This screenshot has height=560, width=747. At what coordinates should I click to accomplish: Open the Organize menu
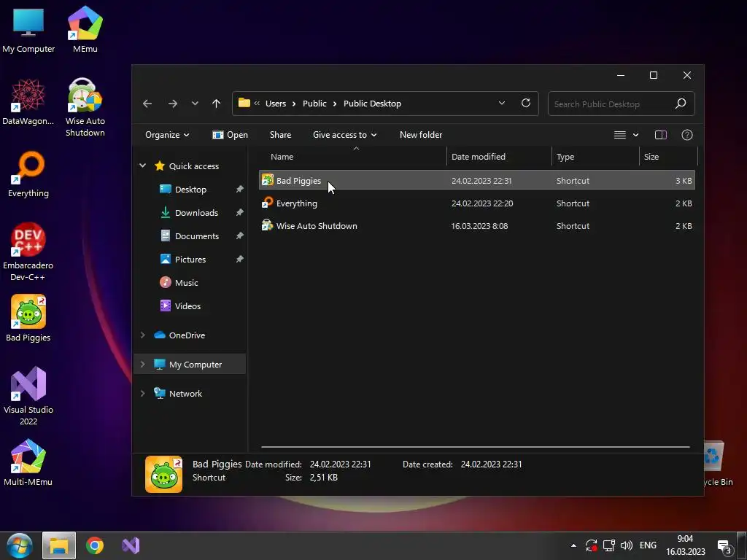(167, 135)
